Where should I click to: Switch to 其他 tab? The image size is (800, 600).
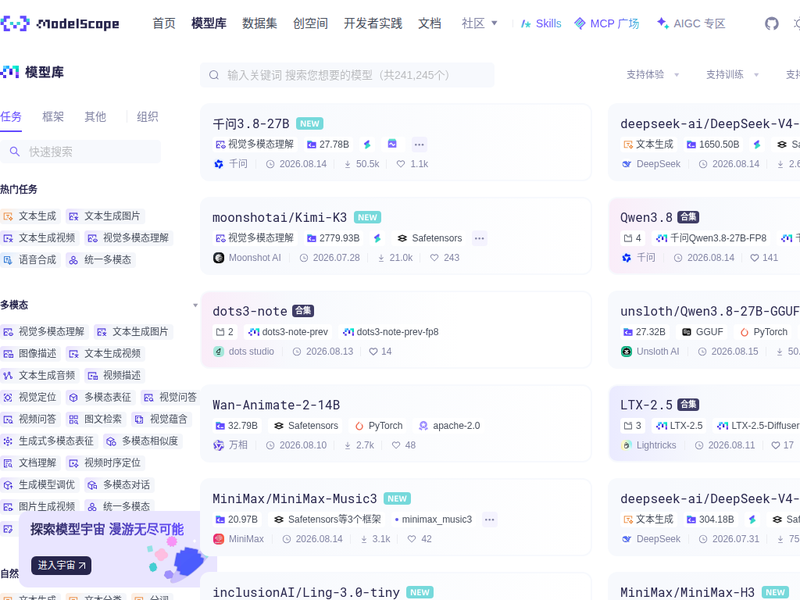point(95,117)
